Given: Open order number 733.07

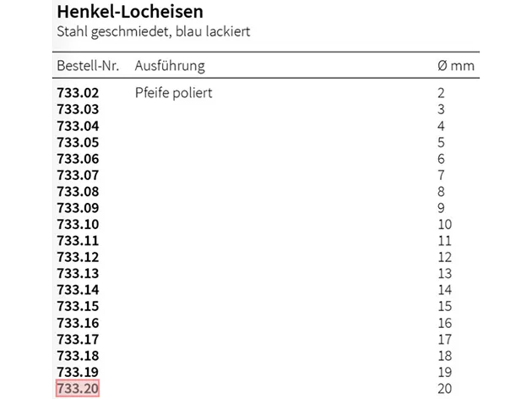Looking at the screenshot, I should tap(78, 175).
